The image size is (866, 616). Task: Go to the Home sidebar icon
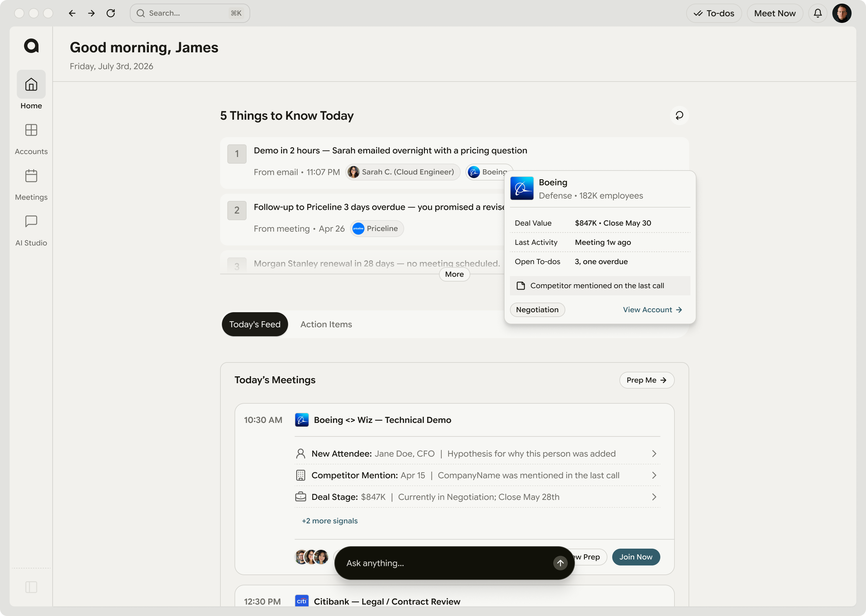click(x=31, y=84)
